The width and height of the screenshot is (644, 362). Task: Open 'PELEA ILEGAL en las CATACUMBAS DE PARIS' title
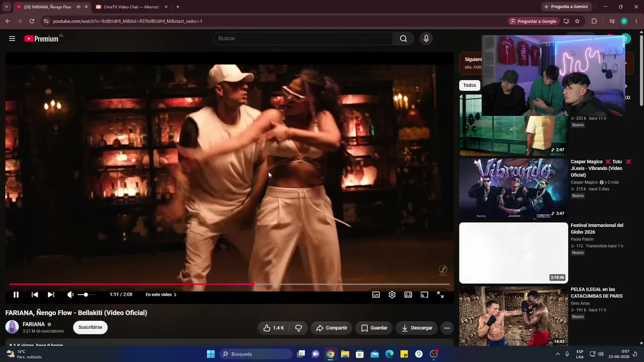click(x=597, y=293)
